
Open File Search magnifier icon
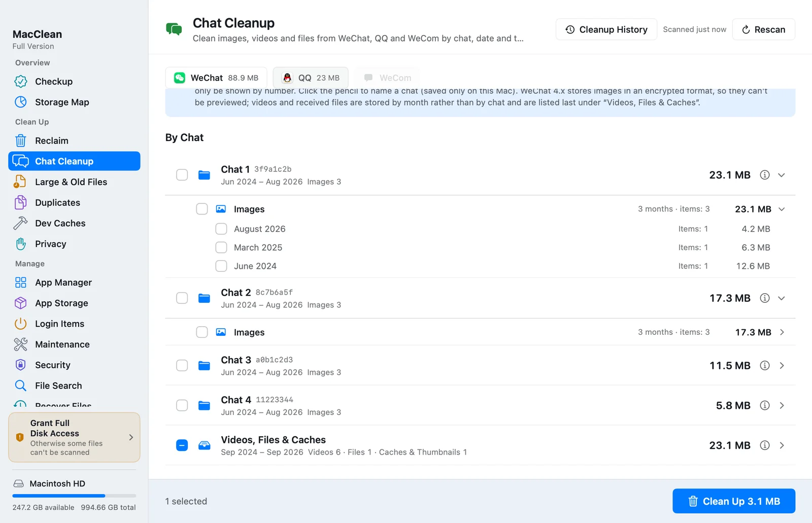point(21,386)
